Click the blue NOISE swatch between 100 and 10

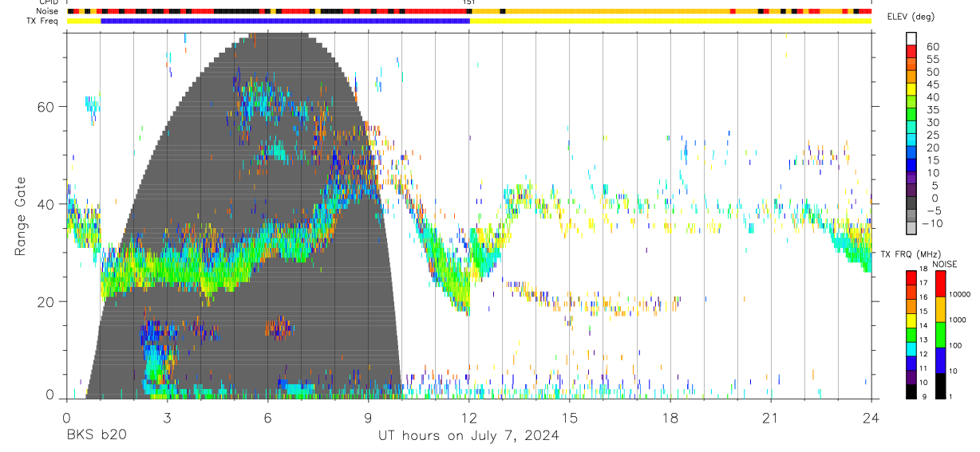940,360
